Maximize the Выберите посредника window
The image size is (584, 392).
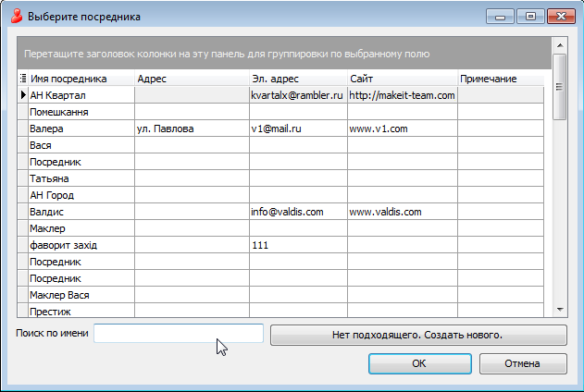click(x=530, y=16)
